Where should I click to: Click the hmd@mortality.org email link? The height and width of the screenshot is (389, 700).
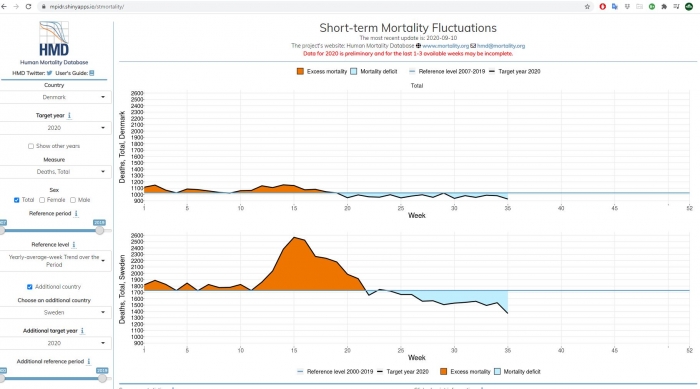point(501,46)
